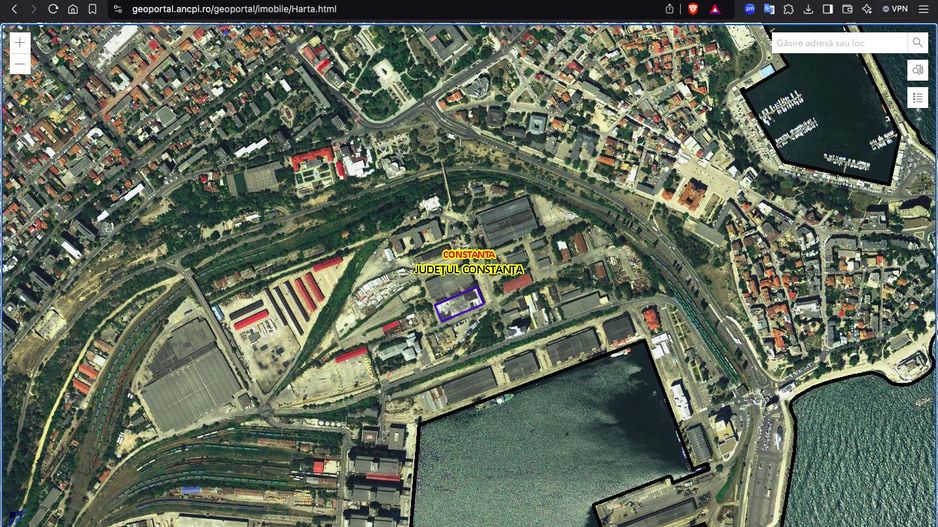Screen dimensions: 938x527
Task: Open the parcel search tool icon
Action: [x=917, y=70]
